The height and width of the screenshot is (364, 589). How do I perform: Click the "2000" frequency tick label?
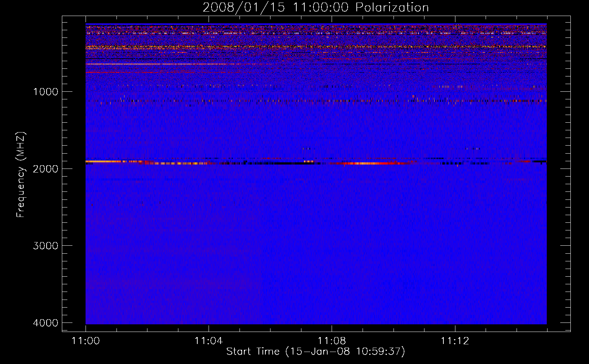point(46,169)
